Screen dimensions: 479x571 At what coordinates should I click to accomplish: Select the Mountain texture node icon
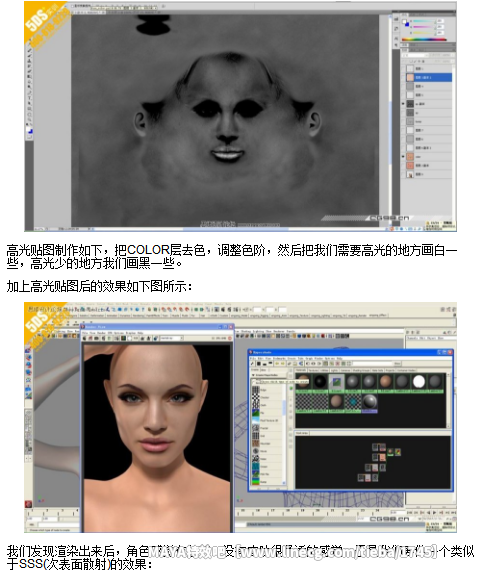point(256,444)
